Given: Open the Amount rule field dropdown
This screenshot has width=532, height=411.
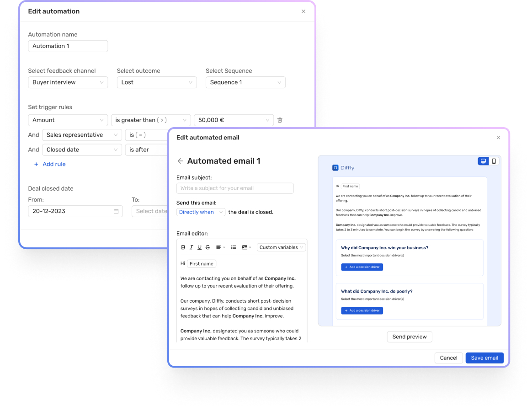Looking at the screenshot, I should (x=68, y=120).
